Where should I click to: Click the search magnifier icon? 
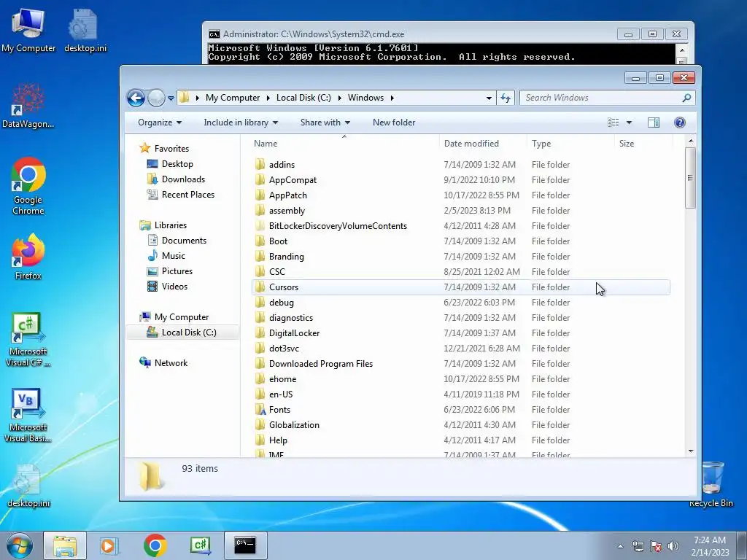point(686,98)
